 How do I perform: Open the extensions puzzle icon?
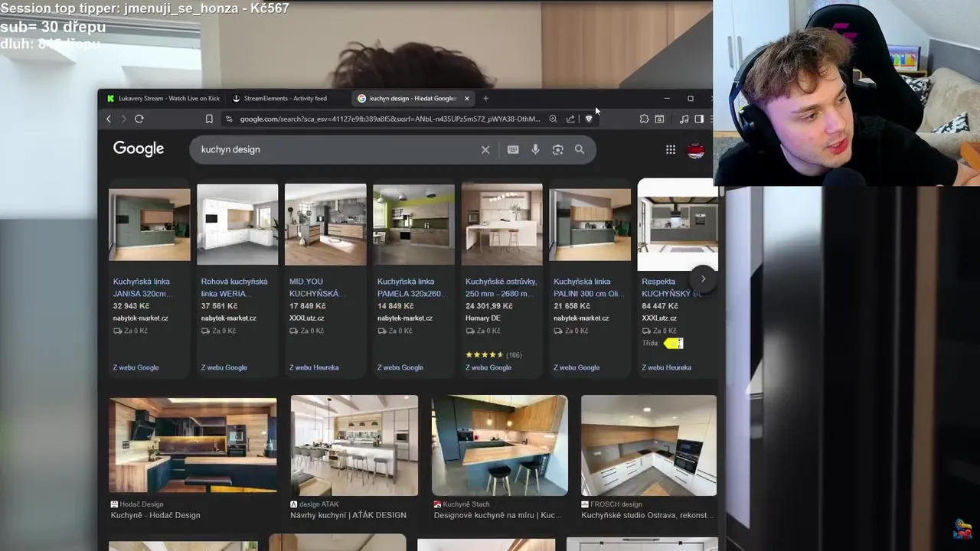click(644, 119)
